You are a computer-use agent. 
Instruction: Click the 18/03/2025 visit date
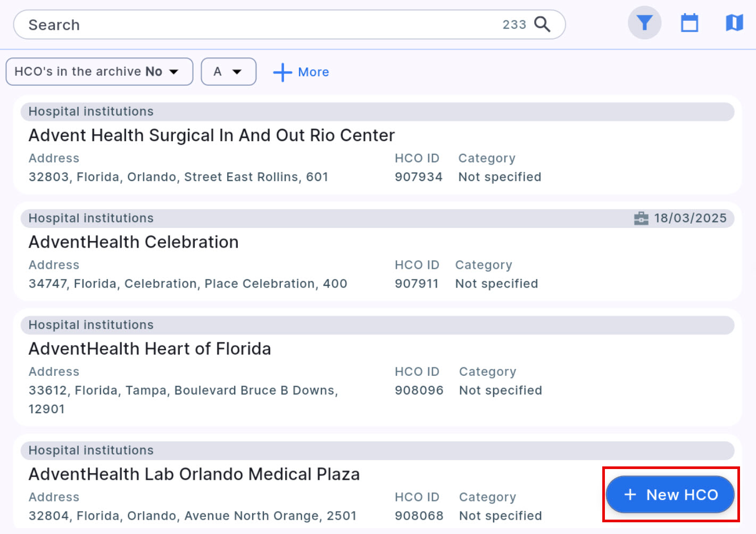(x=690, y=218)
